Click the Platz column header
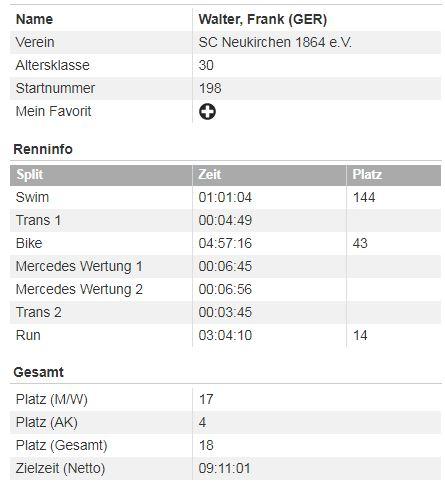 [x=367, y=174]
